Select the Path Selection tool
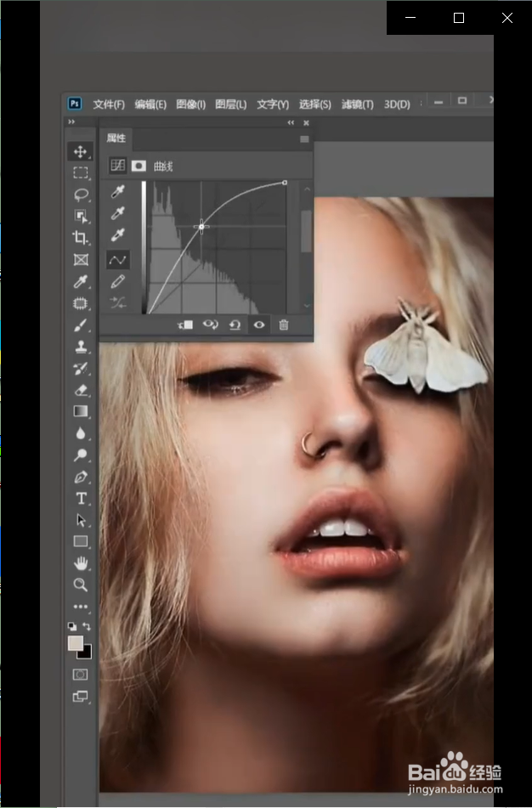The height and width of the screenshot is (808, 532). [x=81, y=520]
